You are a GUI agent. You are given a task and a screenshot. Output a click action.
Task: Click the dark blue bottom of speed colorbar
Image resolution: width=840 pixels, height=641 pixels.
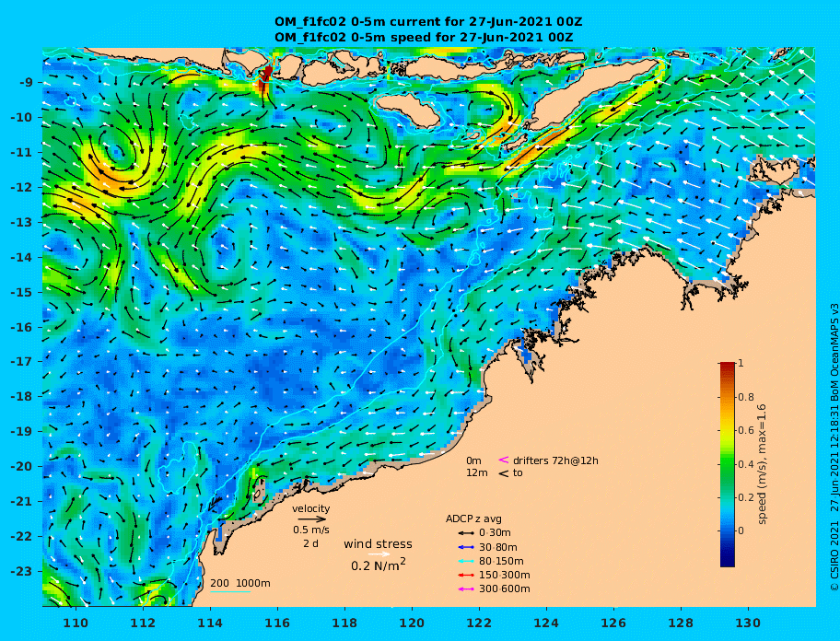[x=728, y=560]
